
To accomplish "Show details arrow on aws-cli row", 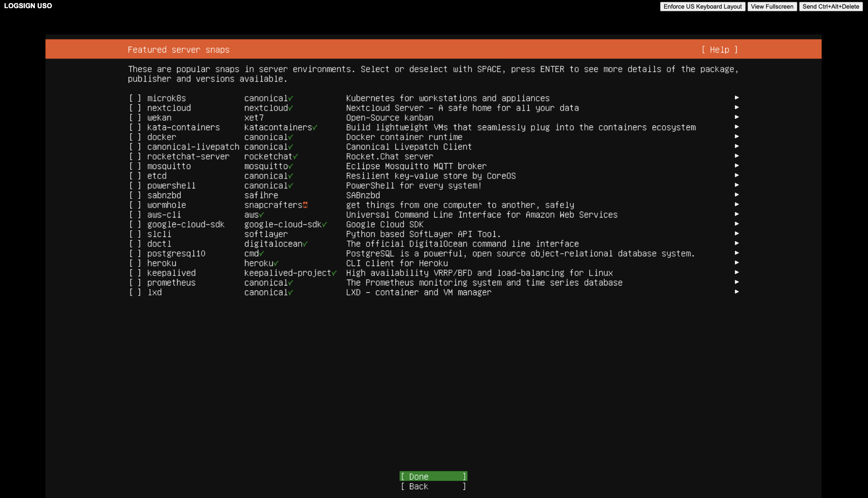I will tap(737, 214).
